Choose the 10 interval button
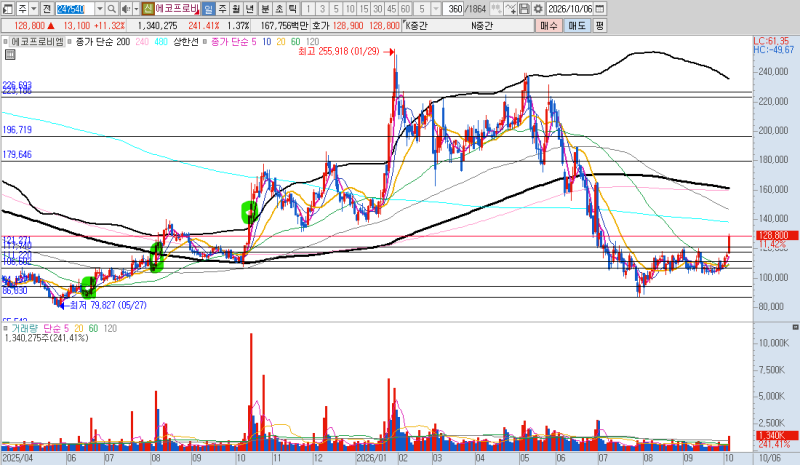The height and width of the screenshot is (465, 800). [350, 9]
